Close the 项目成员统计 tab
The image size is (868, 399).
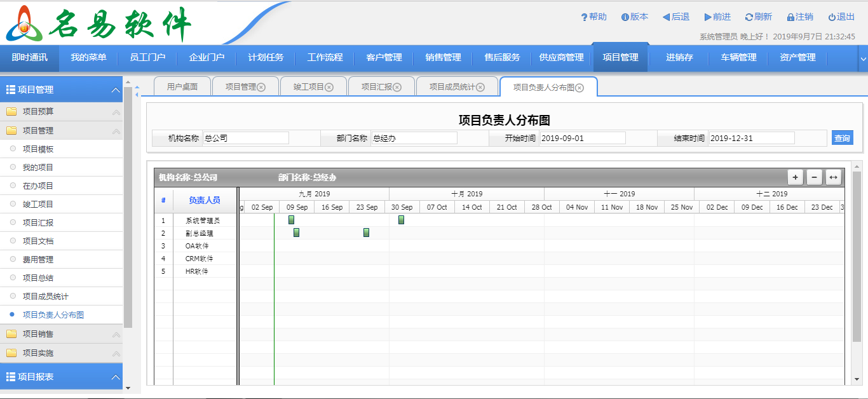pos(480,87)
